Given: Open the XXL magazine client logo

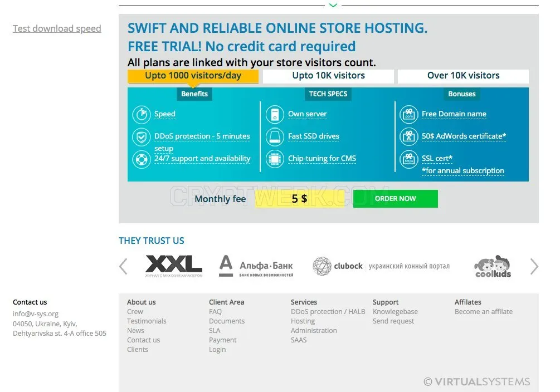Looking at the screenshot, I should pyautogui.click(x=173, y=266).
